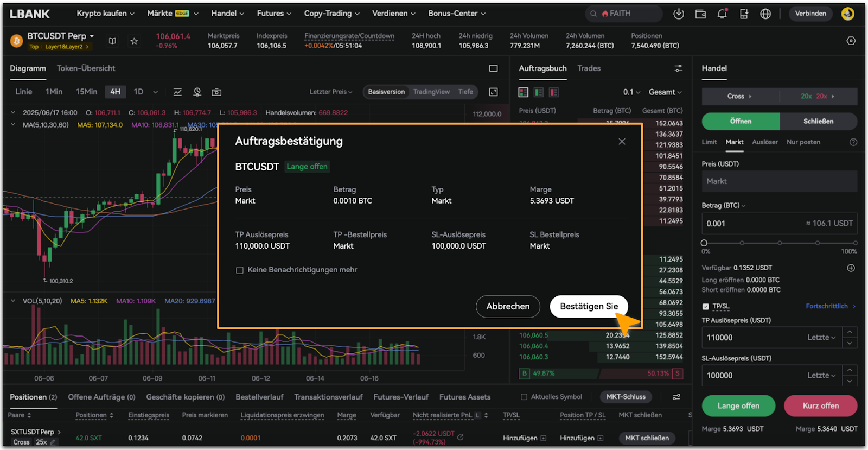This screenshot has width=868, height=450.
Task: Click the amount percentage slider handle
Action: point(704,243)
